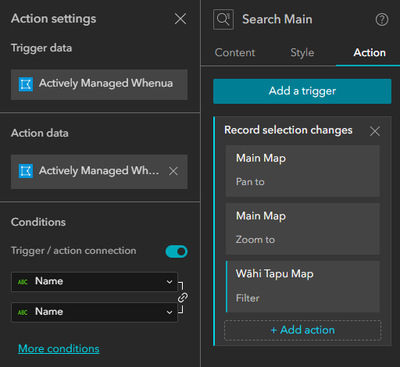
Task: Toggle the Trigger / action connection switch
Action: coord(176,251)
